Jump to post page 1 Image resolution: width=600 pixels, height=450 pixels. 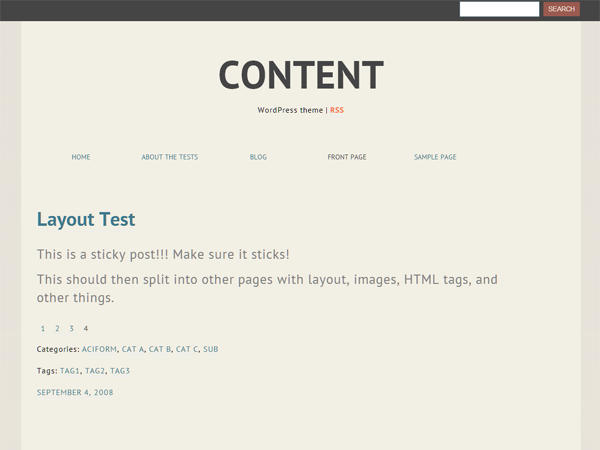click(43, 328)
